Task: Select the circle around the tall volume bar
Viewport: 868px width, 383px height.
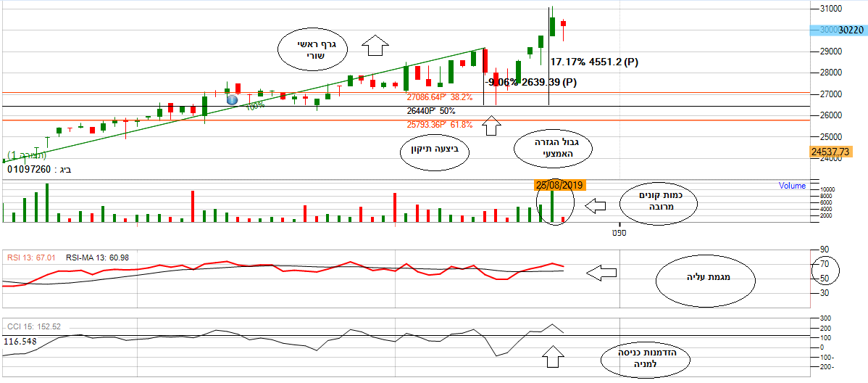Action: click(554, 204)
